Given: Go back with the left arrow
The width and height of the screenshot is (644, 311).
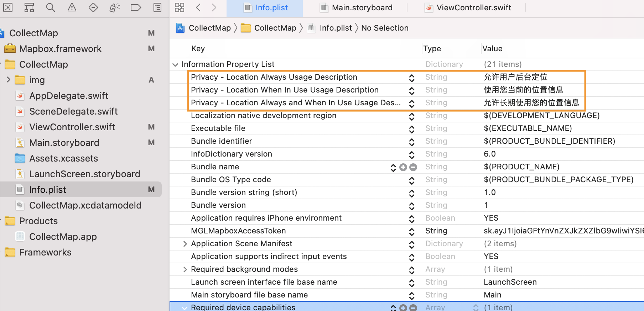Looking at the screenshot, I should point(198,7).
